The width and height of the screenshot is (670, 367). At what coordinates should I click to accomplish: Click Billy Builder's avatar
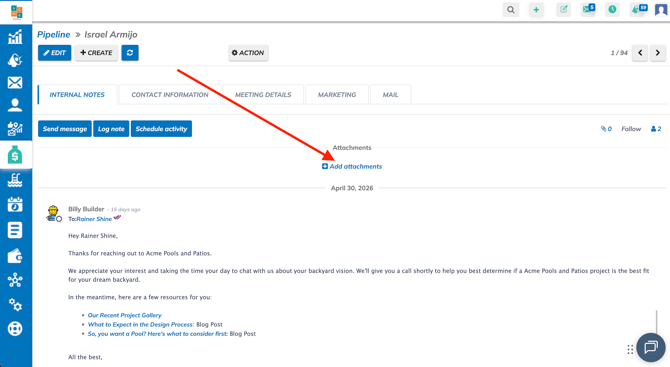pyautogui.click(x=53, y=213)
